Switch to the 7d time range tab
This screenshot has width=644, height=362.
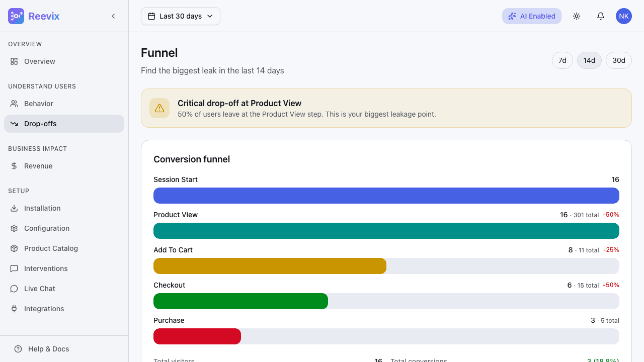pyautogui.click(x=562, y=60)
